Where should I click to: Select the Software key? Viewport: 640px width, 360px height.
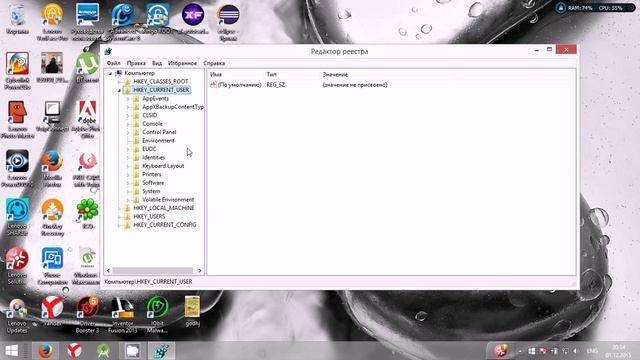coord(153,183)
